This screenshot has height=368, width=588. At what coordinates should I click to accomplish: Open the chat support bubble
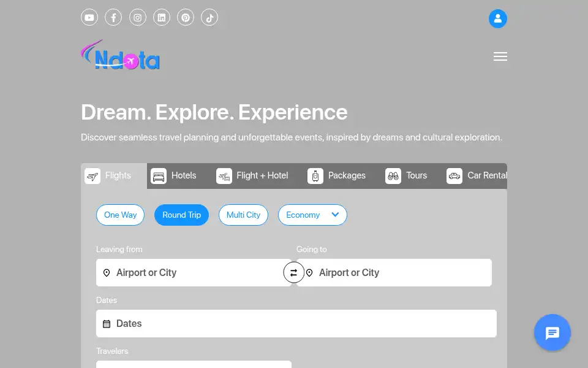pos(552,332)
